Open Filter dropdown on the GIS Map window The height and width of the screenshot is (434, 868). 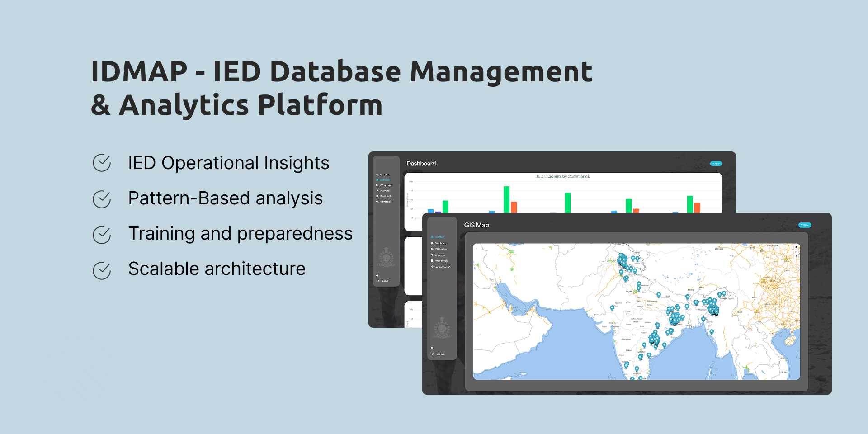[805, 225]
